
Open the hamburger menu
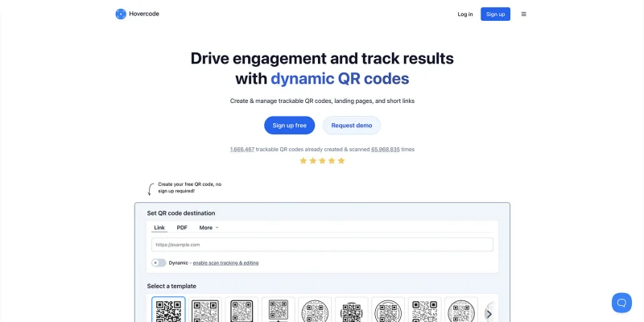click(x=524, y=14)
